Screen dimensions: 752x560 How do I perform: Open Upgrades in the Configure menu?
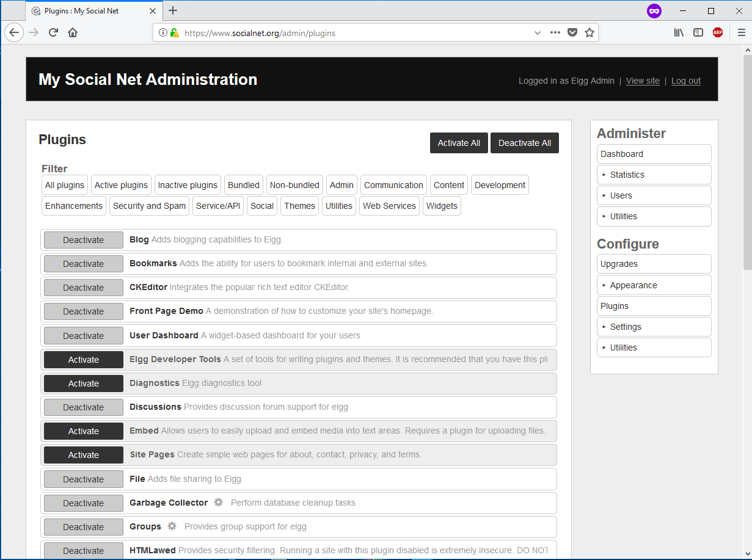coord(654,264)
